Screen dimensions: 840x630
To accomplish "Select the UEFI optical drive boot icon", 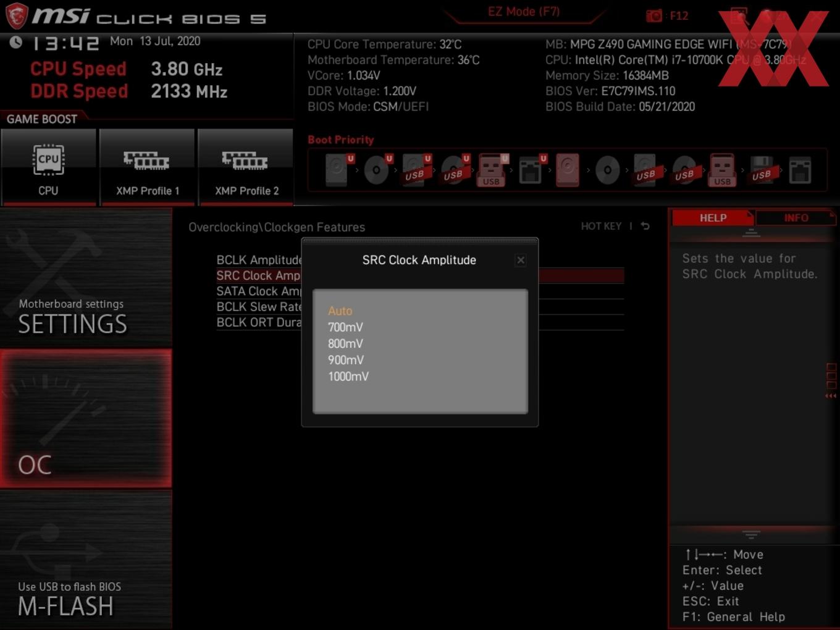I will click(x=377, y=170).
